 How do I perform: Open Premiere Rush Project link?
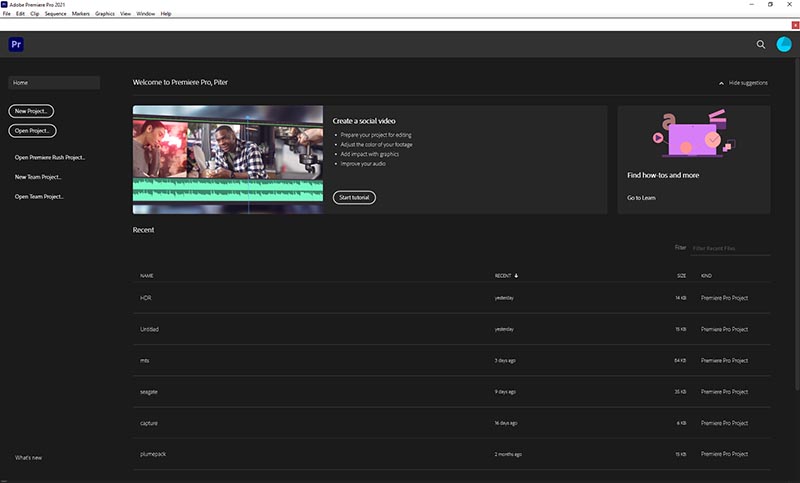click(x=50, y=158)
